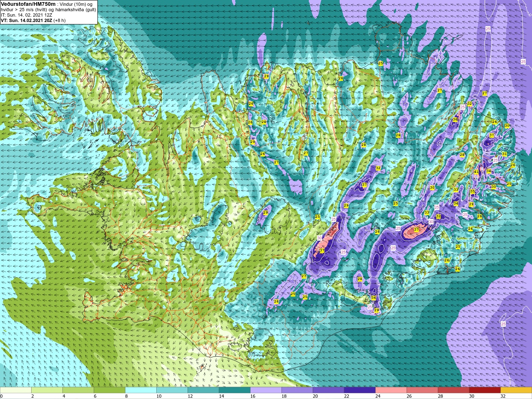Screen dimensions: 532x399
Task: Click the 8–10 m/s pale cyan legend swatch
Action: click(x=141, y=390)
